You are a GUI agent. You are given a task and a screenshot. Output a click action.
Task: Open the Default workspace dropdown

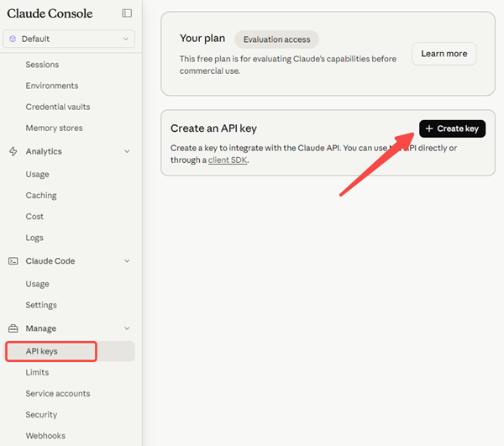69,39
